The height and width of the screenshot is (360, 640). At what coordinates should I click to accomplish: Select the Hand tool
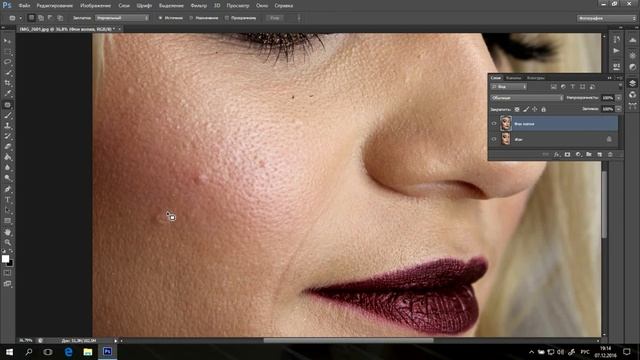pos(7,232)
